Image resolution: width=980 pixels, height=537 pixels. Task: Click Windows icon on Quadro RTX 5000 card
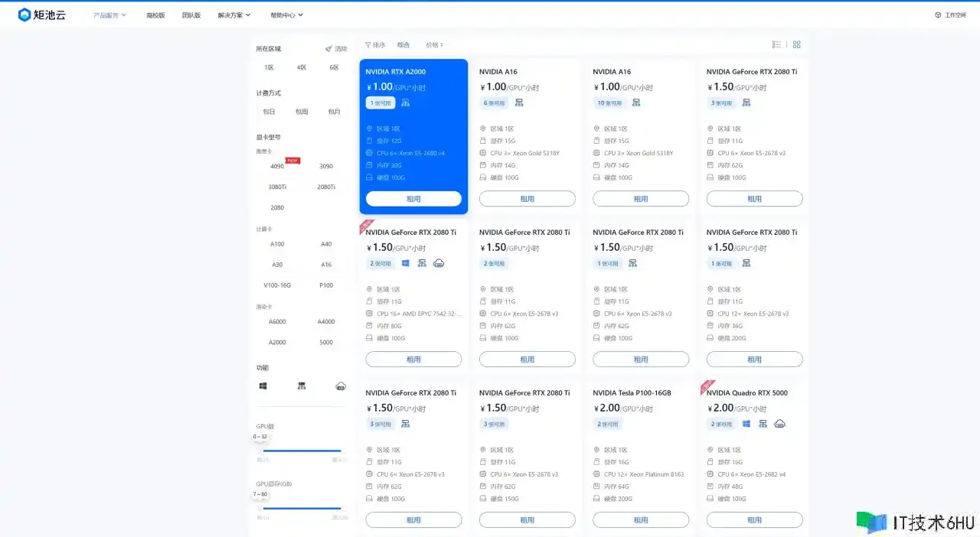[x=746, y=424]
